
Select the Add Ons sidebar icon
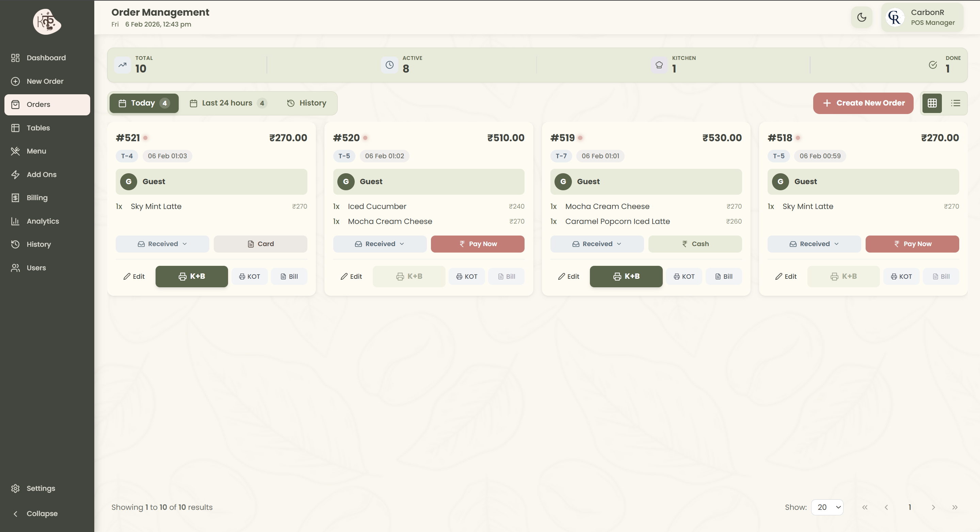15,174
